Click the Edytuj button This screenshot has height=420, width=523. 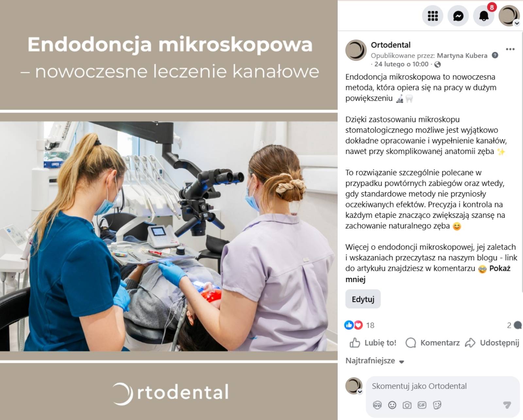(363, 299)
